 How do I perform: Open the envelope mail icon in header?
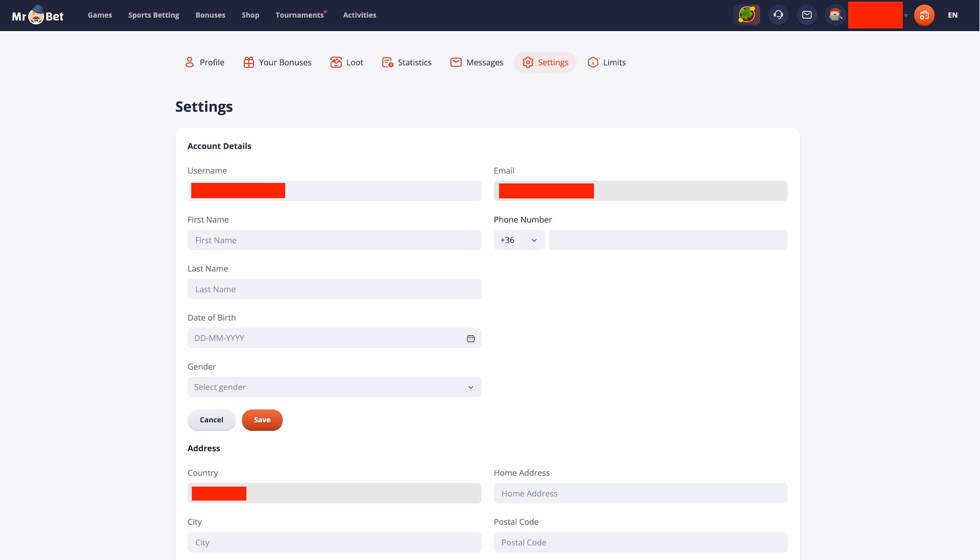(x=806, y=15)
